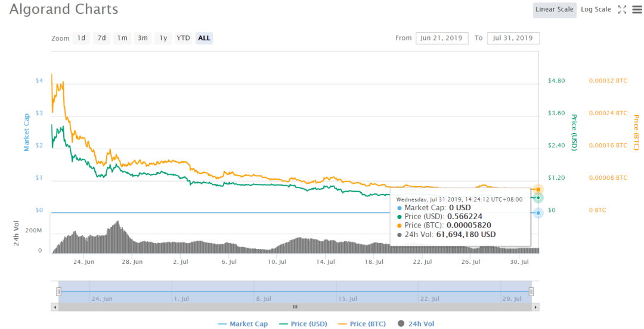Toggle Price (BTC) series in legend
Screen dimensions: 644x329
(362, 324)
